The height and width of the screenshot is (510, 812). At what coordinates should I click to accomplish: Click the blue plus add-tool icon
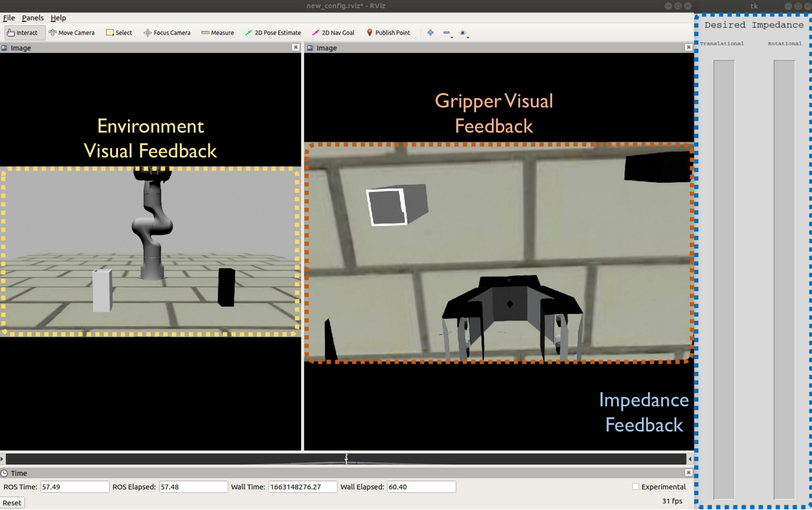(x=431, y=33)
